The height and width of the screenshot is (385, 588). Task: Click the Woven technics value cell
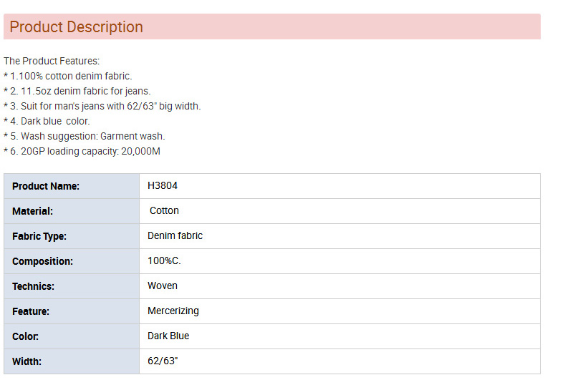pos(339,286)
